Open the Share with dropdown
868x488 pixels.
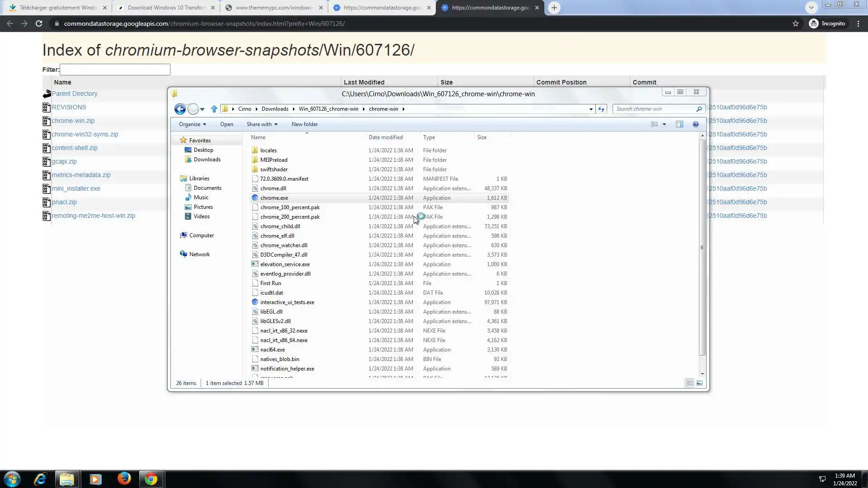pos(262,124)
